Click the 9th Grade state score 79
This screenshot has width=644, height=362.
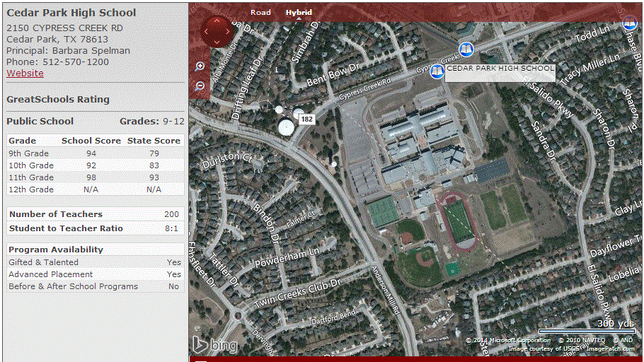pyautogui.click(x=154, y=153)
